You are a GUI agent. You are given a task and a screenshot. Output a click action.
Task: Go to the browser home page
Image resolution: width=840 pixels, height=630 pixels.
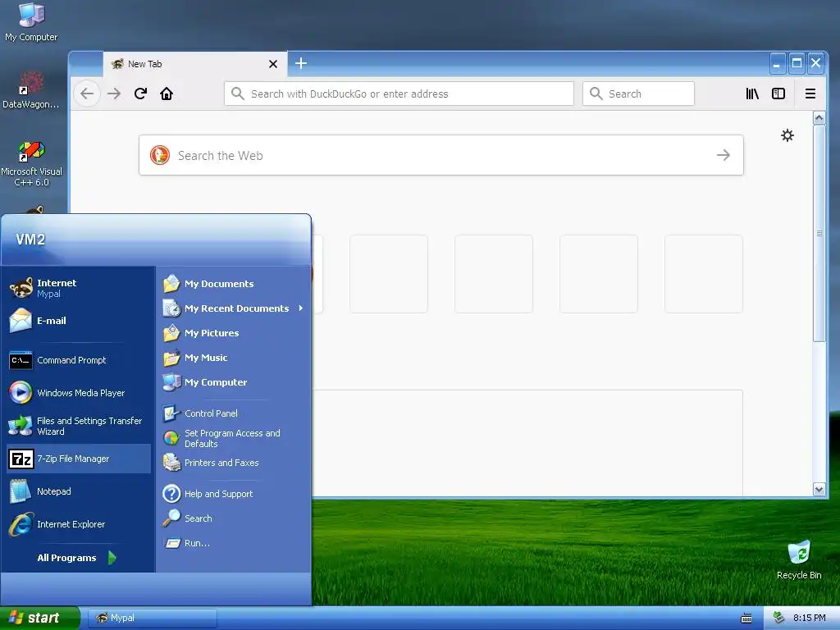point(167,94)
